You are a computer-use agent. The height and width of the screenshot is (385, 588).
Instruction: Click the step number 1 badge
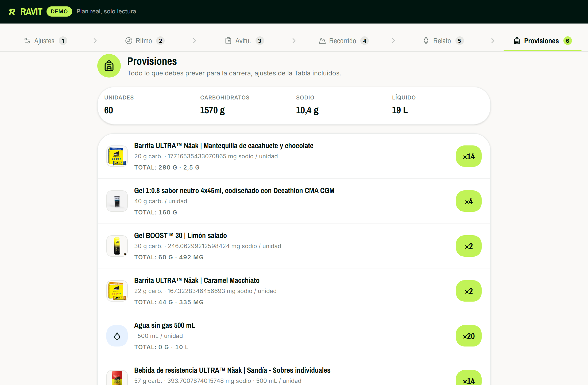click(63, 41)
